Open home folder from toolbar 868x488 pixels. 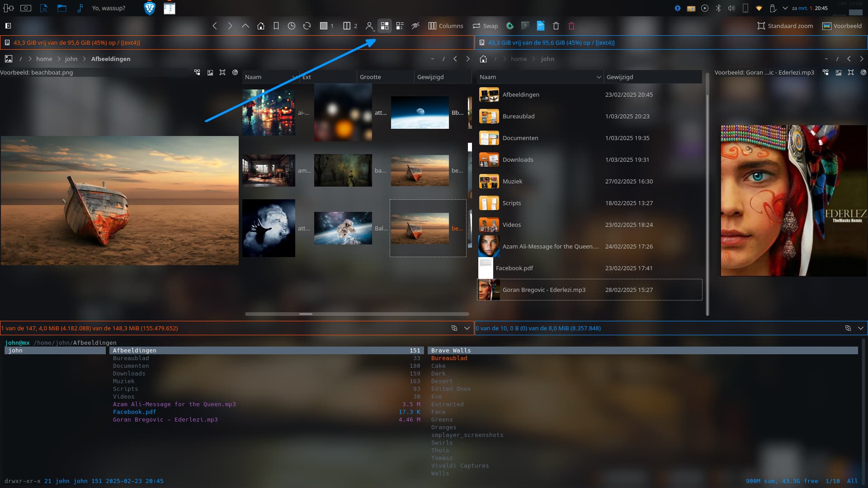coord(261,26)
